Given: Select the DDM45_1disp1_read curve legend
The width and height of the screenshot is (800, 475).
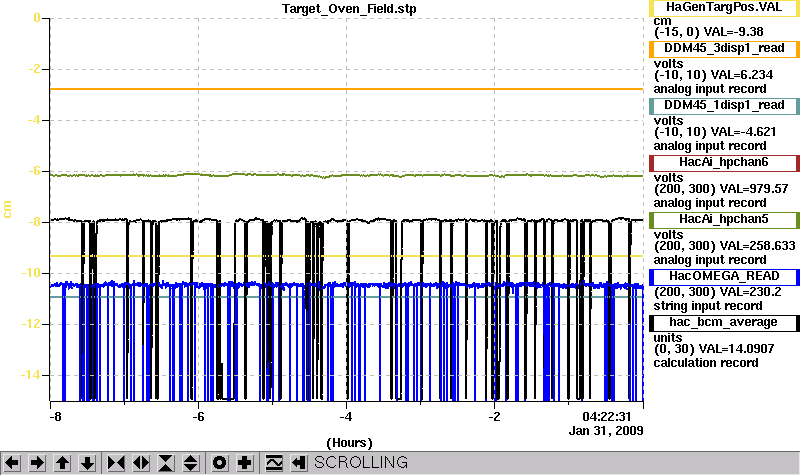Looking at the screenshot, I should pos(724,106).
